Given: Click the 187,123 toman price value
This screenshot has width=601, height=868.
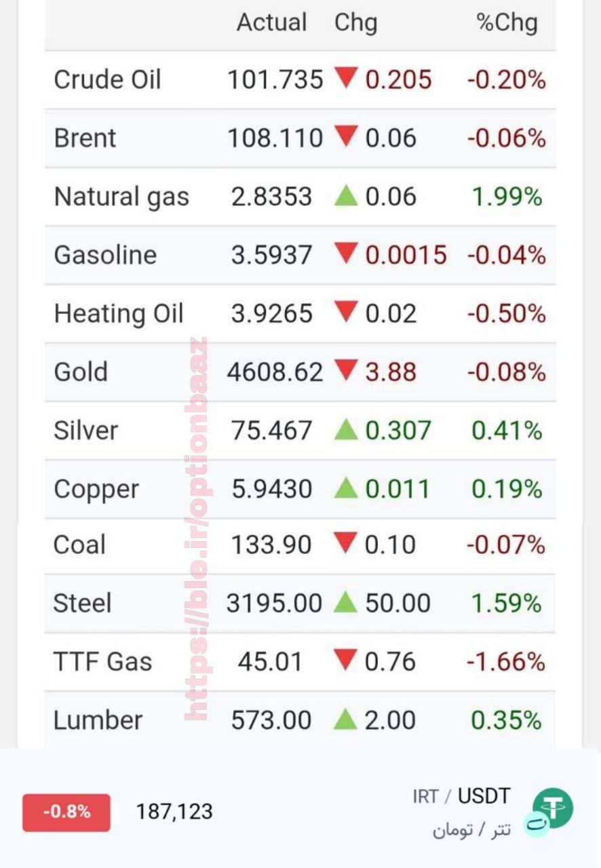Looking at the screenshot, I should [174, 811].
